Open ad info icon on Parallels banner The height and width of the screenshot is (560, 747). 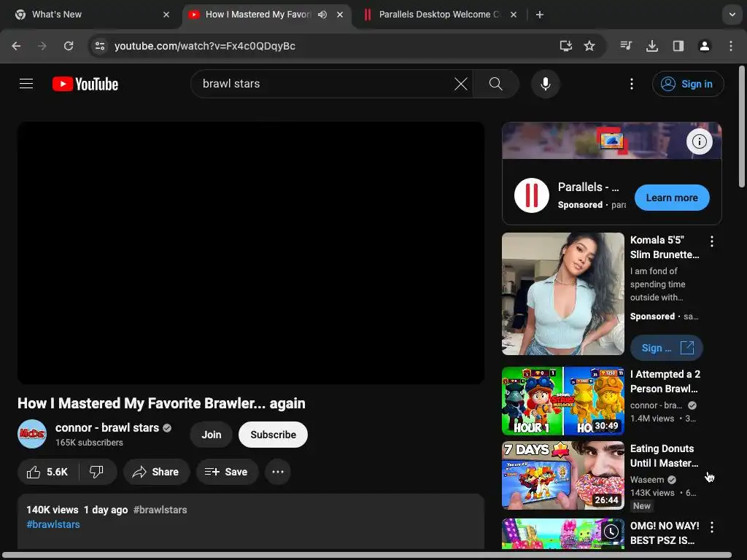(699, 141)
